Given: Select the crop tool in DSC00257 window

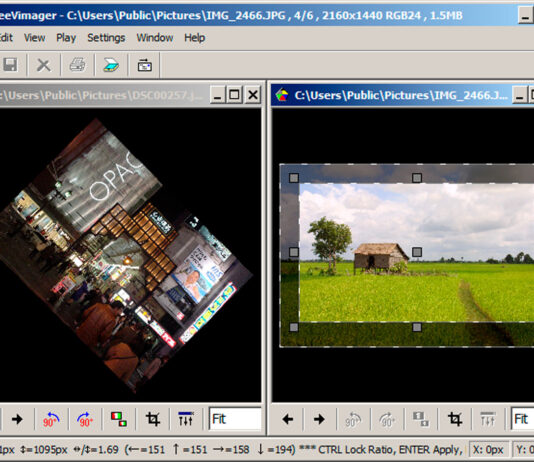Looking at the screenshot, I should coord(153,419).
